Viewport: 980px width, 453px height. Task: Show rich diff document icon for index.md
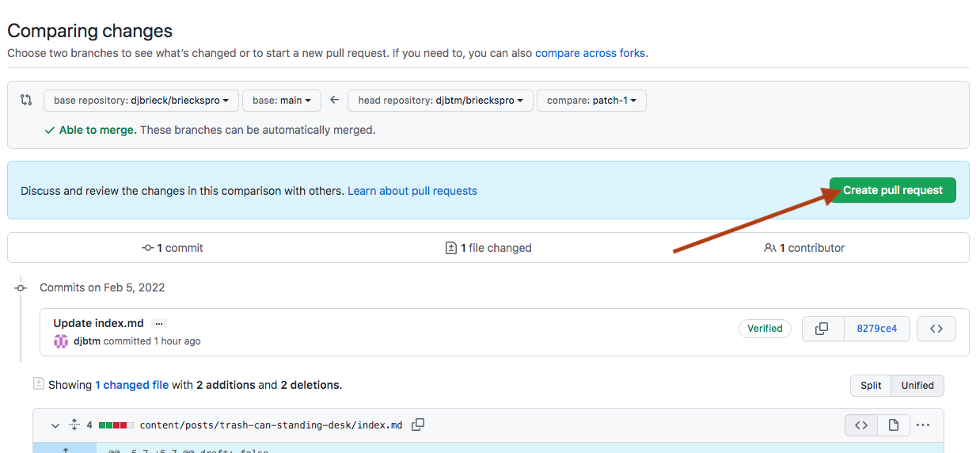coord(894,425)
